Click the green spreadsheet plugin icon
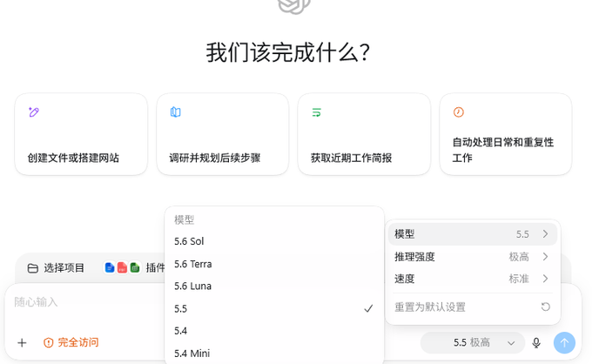Viewport: 592px width, 364px height. (x=135, y=267)
